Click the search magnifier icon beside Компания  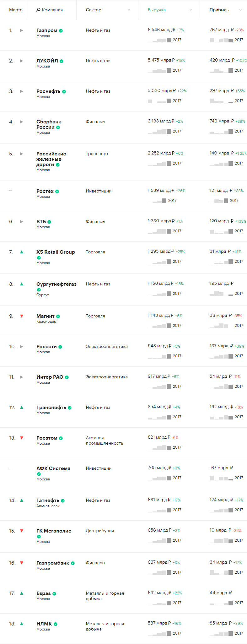pyautogui.click(x=38, y=10)
